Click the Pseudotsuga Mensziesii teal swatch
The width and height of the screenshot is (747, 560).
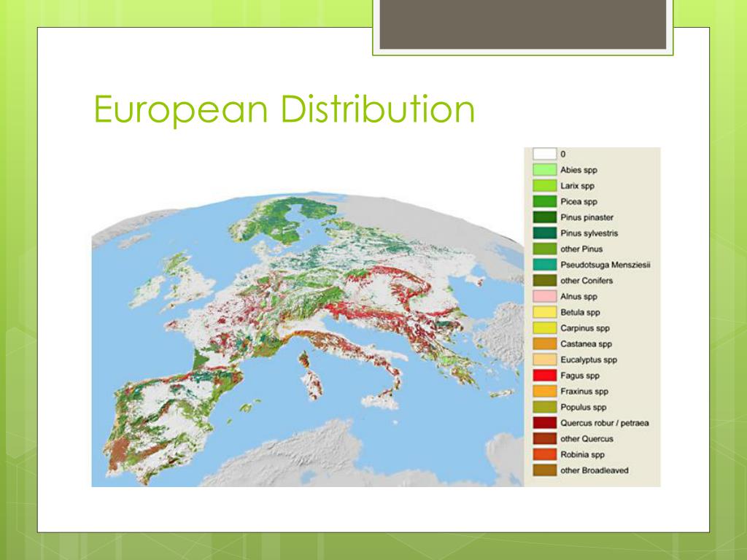pyautogui.click(x=544, y=264)
